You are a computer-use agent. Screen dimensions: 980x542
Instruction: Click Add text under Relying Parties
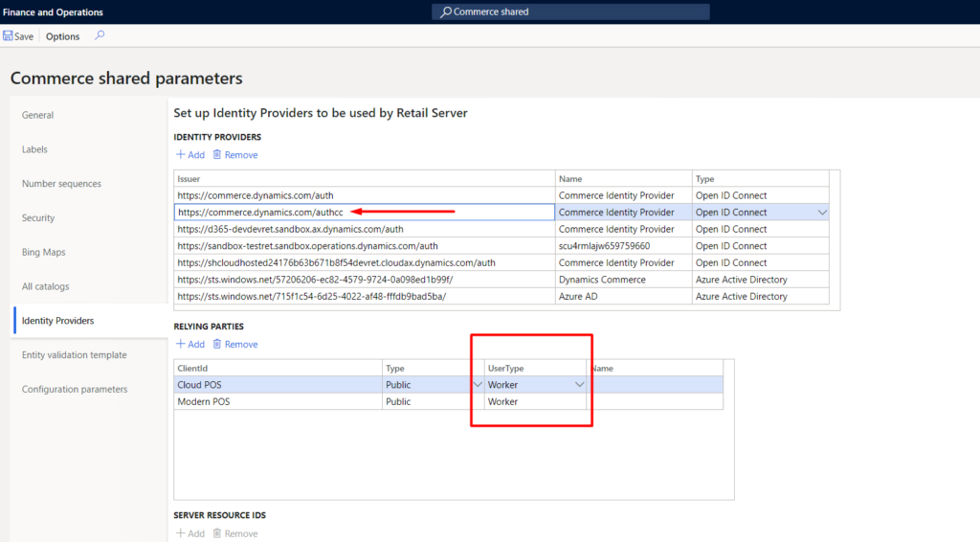click(195, 345)
